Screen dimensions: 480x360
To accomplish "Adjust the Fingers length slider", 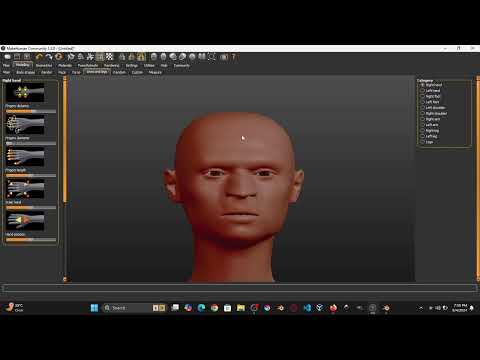I will point(31,175).
